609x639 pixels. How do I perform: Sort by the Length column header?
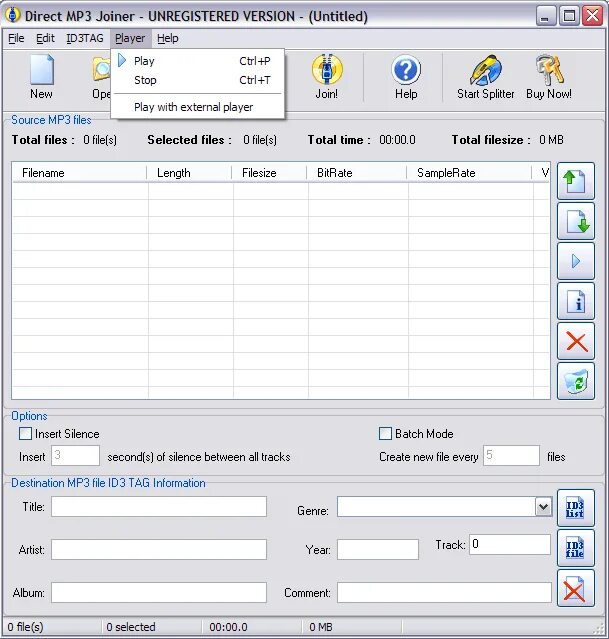point(189,173)
